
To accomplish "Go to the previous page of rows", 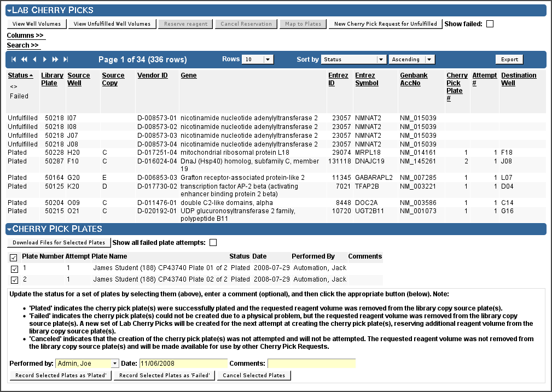I will coord(34,60).
